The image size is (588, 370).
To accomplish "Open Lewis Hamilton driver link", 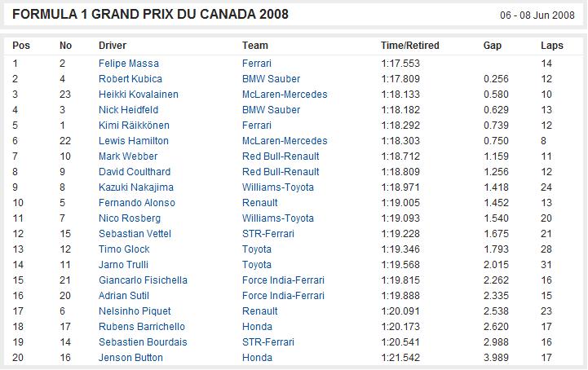I will pyautogui.click(x=134, y=140).
